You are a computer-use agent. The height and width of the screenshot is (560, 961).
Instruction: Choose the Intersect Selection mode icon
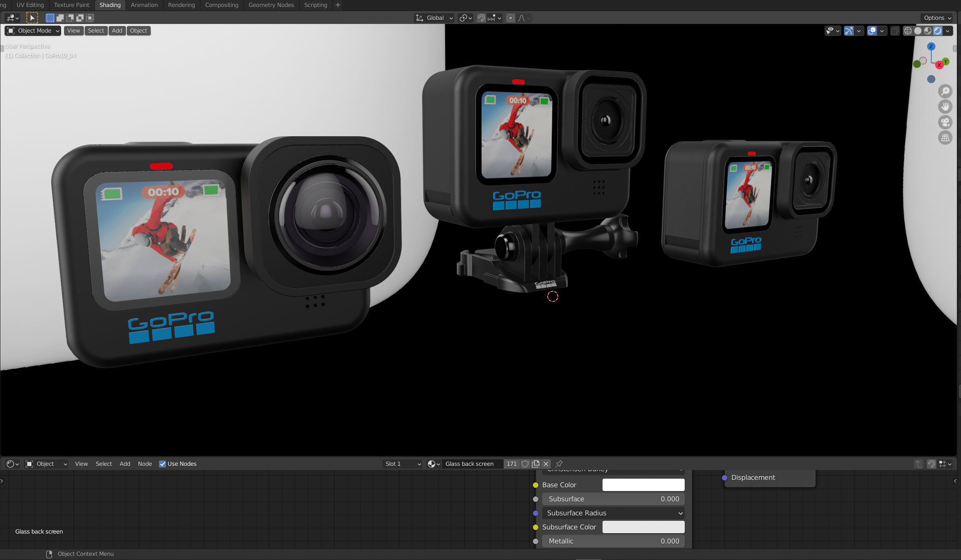pos(90,18)
